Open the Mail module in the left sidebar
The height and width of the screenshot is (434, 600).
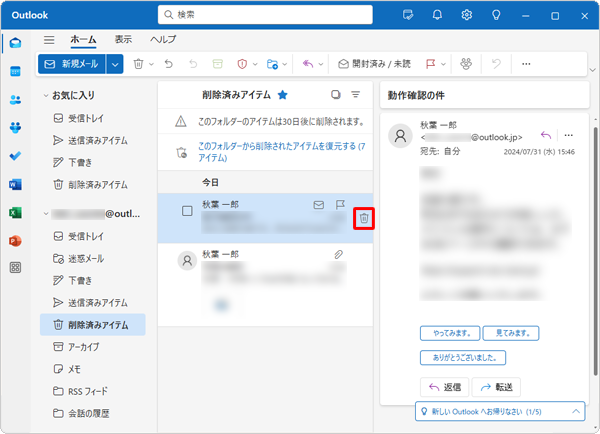pos(15,43)
